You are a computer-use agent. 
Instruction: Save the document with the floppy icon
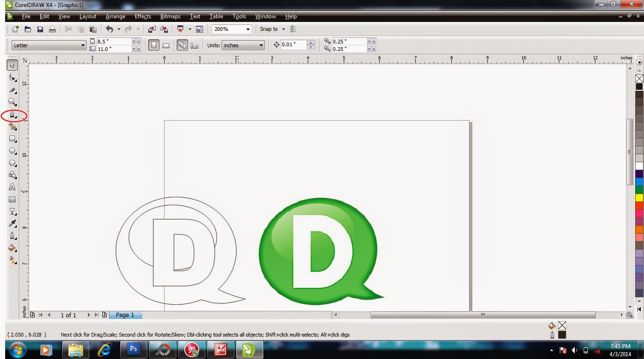(x=40, y=29)
